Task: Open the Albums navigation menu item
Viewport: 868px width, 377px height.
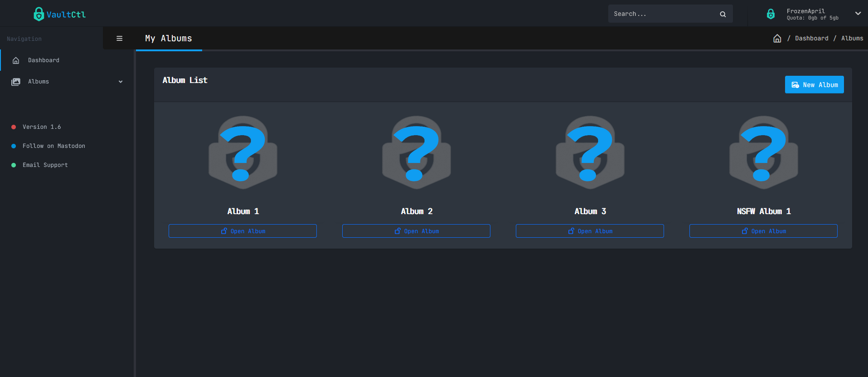Action: [39, 82]
